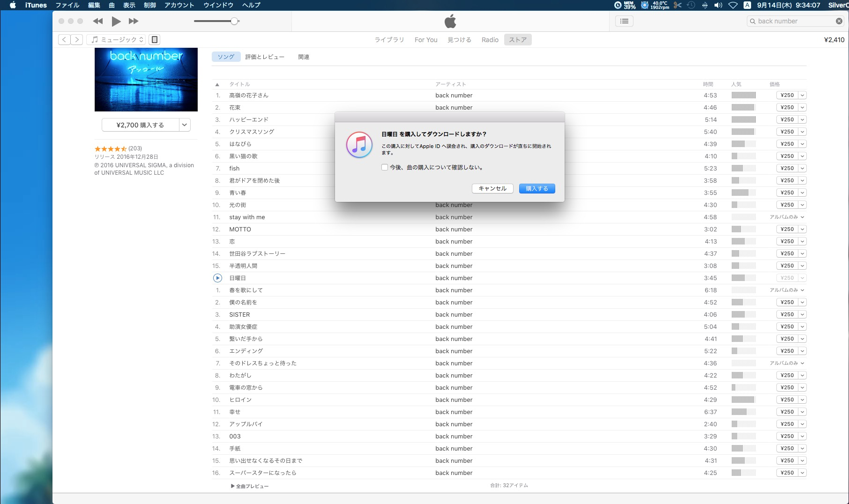Click the star rating under the album
The width and height of the screenshot is (849, 504).
coord(111,149)
